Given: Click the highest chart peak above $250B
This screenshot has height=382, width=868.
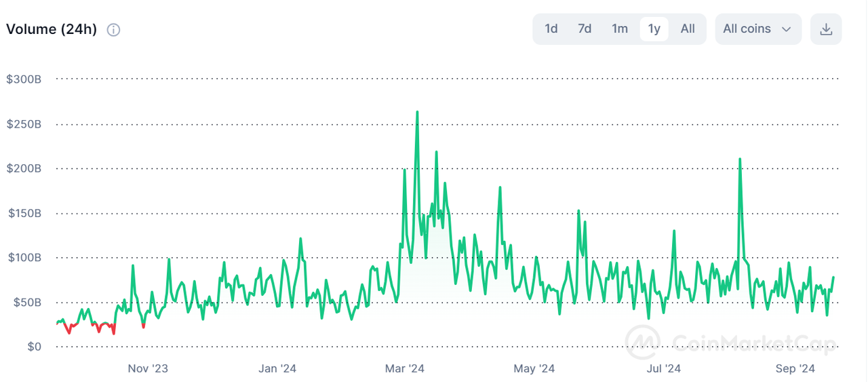Looking at the screenshot, I should [417, 113].
